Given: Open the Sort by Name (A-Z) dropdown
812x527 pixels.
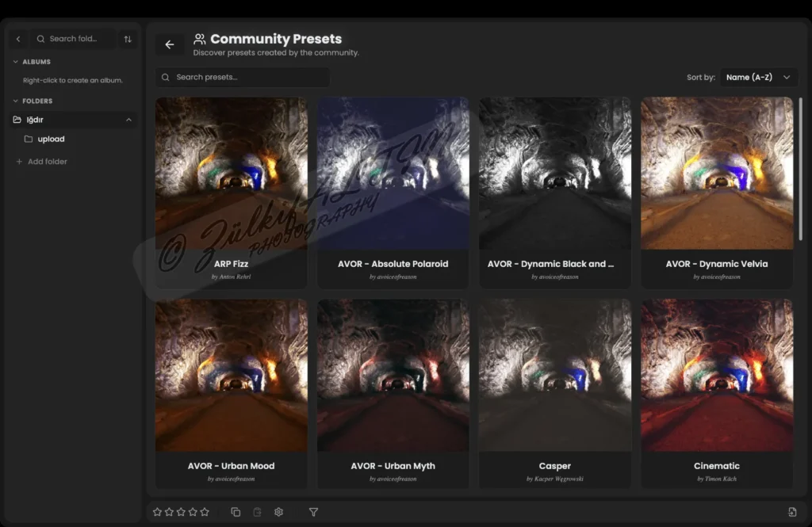Looking at the screenshot, I should tap(759, 77).
